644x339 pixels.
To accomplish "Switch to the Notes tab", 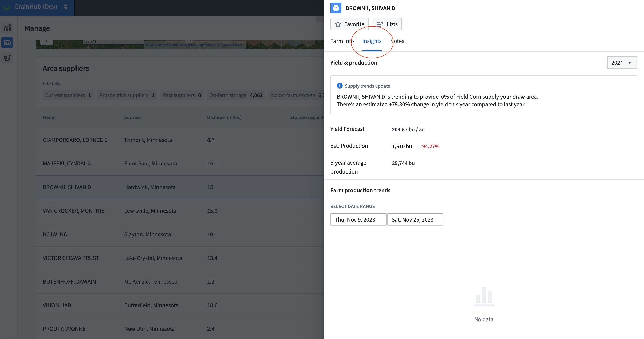I will (397, 41).
